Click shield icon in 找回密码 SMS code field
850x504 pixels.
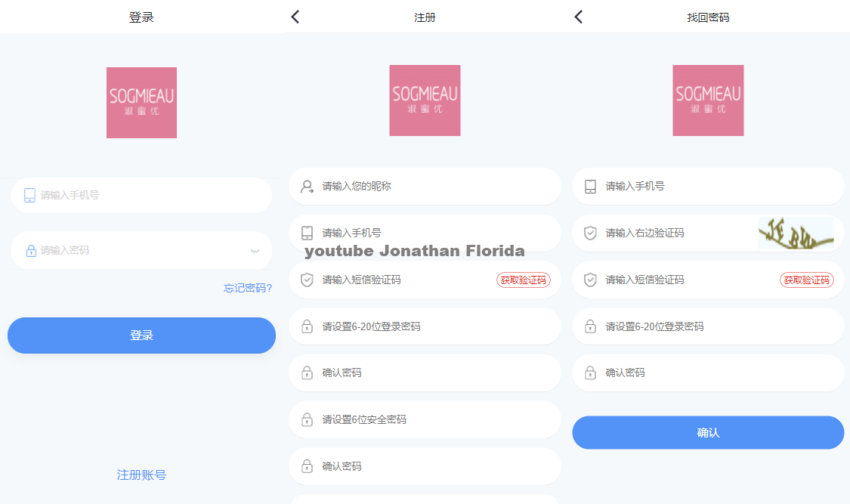click(590, 280)
